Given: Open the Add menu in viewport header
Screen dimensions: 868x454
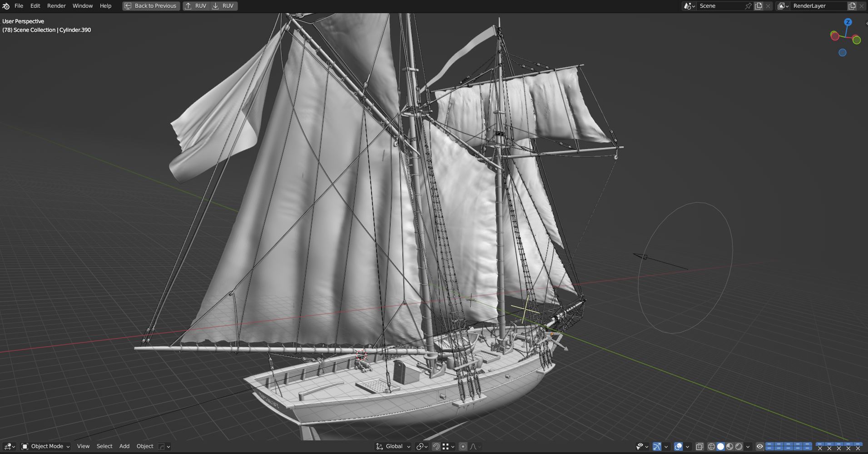Looking at the screenshot, I should pos(124,446).
